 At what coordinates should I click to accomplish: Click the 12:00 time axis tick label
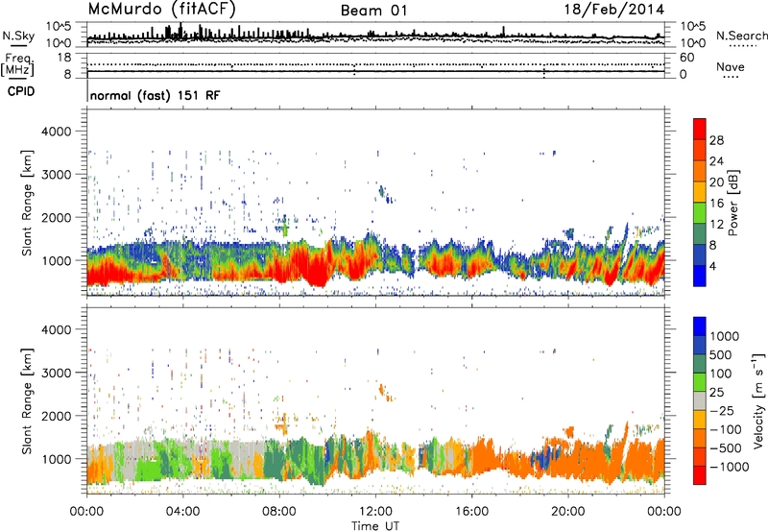[x=375, y=512]
